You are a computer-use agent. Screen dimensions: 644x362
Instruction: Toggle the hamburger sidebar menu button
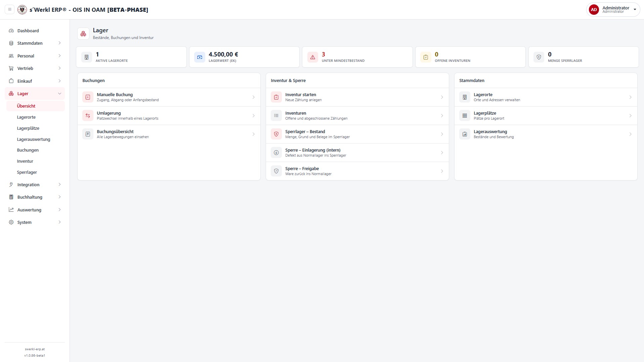(10, 9)
